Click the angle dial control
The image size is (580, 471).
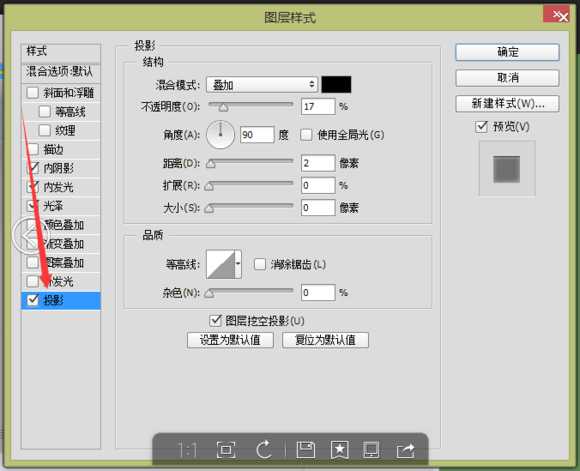[x=220, y=134]
